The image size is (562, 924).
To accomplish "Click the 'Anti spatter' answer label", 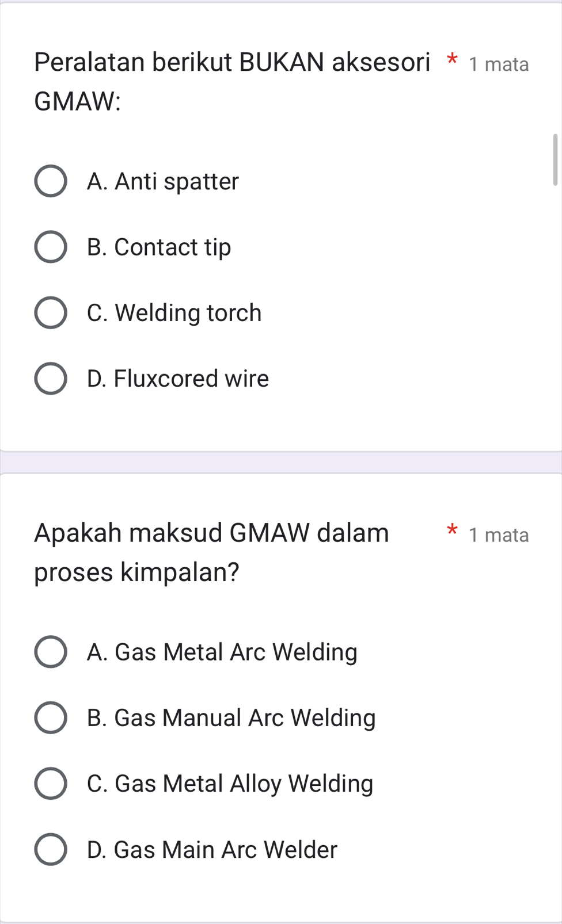I will point(163,182).
